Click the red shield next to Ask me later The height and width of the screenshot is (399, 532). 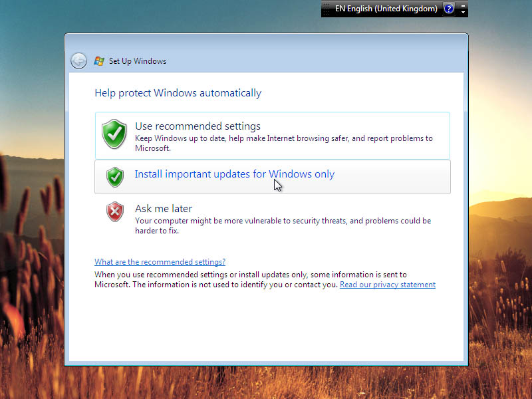[x=115, y=211]
